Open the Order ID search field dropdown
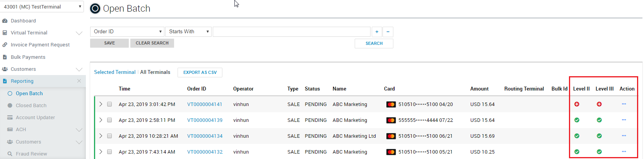 click(x=127, y=32)
